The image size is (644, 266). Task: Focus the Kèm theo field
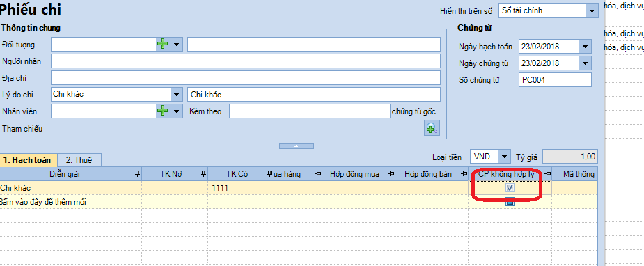pyautogui.click(x=310, y=111)
